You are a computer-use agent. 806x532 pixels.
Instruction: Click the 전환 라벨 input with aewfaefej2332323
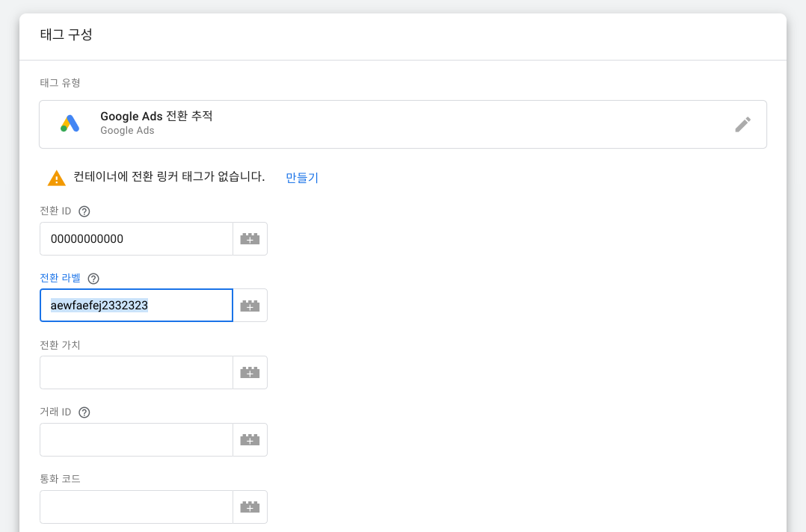pyautogui.click(x=137, y=306)
